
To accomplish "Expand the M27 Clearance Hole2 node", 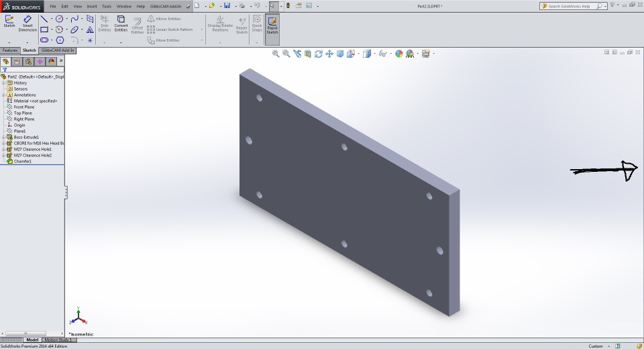I will (x=4, y=156).
